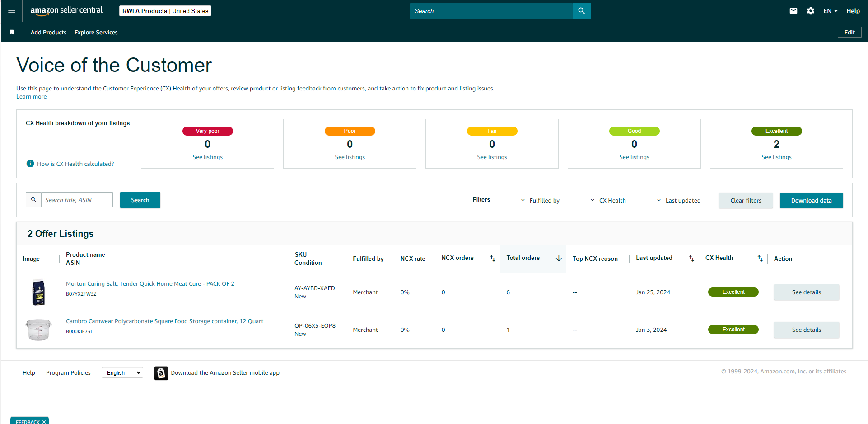Click Jan 25, 2024 date cell

[x=653, y=292]
